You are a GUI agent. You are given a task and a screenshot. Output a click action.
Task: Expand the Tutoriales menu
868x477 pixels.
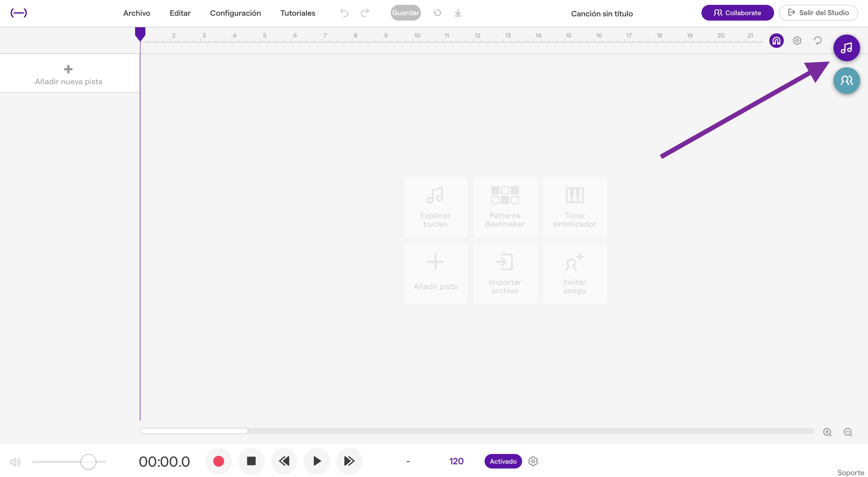297,13
